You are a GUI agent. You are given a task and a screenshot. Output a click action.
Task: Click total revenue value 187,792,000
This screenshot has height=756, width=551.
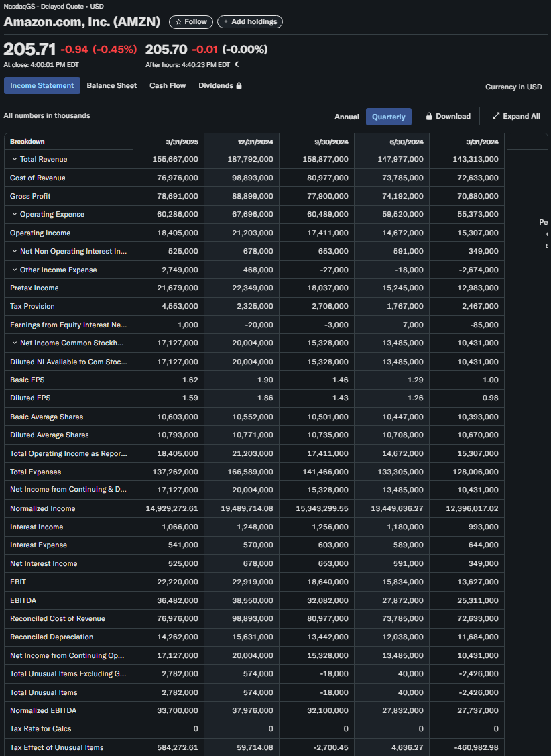click(251, 159)
